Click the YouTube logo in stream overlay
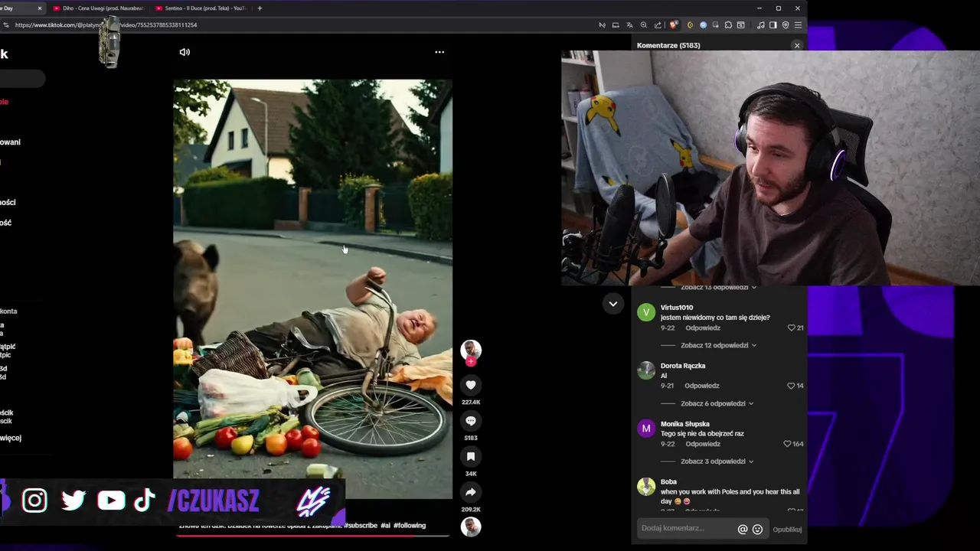The image size is (980, 551). pos(111,500)
